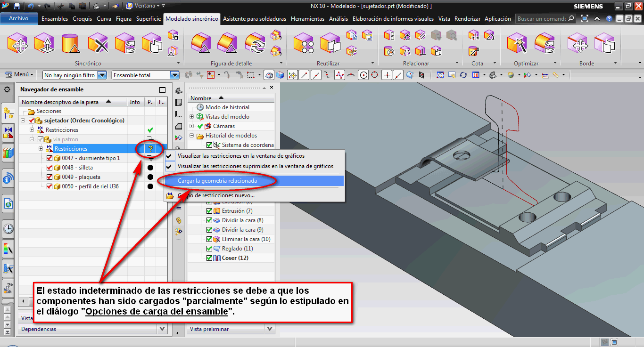This screenshot has width=644, height=347.
Task: Toggle 'Visualizar las restricciones suprimidas' menu entry
Action: tap(255, 166)
